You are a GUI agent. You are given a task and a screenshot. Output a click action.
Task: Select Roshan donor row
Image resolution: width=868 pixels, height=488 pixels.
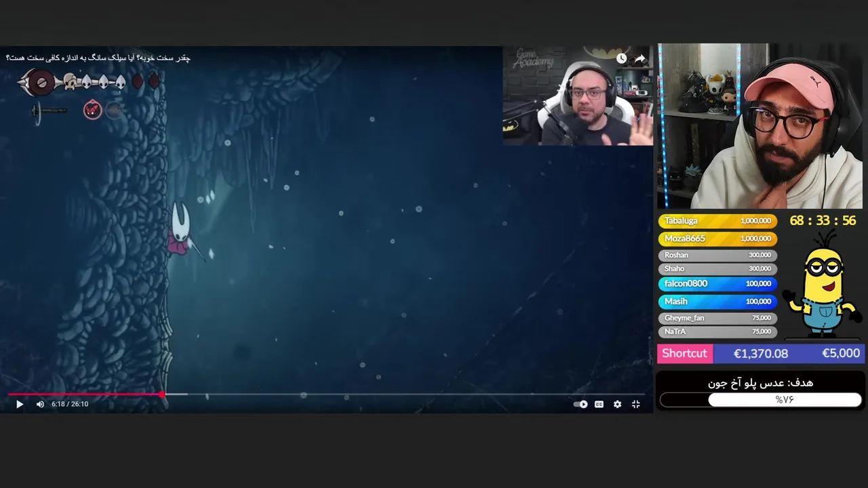point(717,255)
